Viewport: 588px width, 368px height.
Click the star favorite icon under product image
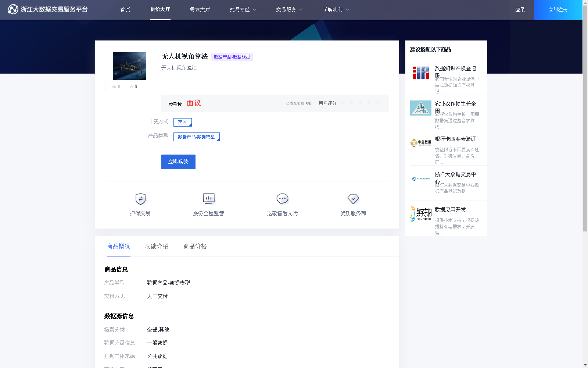tap(131, 87)
